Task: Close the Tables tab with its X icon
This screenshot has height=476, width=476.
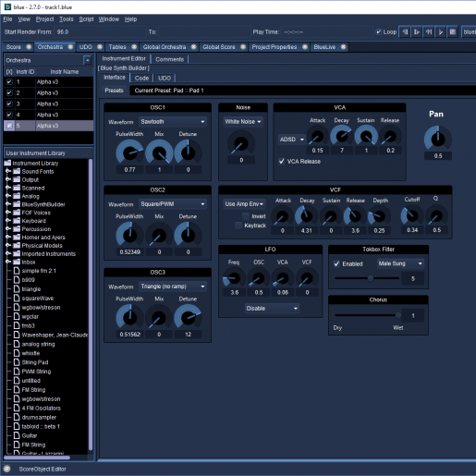Action: pyautogui.click(x=134, y=47)
